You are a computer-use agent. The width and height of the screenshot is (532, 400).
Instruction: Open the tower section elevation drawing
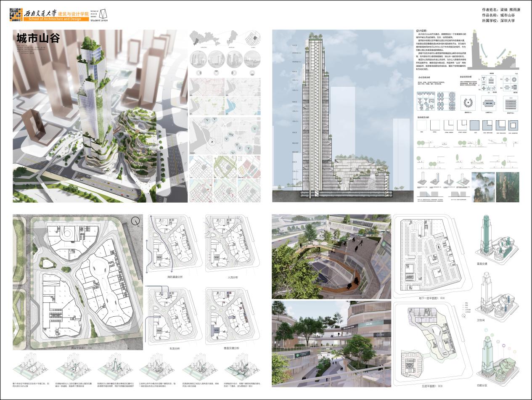point(341,118)
